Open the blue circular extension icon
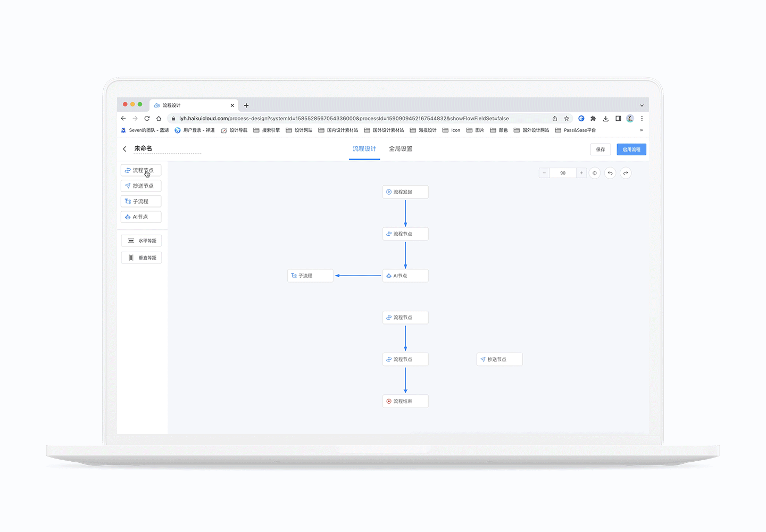 pos(581,119)
